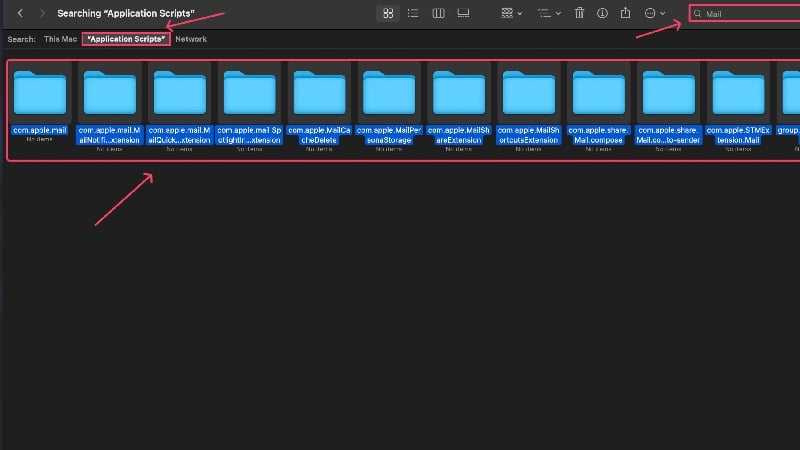Viewport: 800px width, 450px height.
Task: Expand the sort options dropdown
Action: [549, 13]
